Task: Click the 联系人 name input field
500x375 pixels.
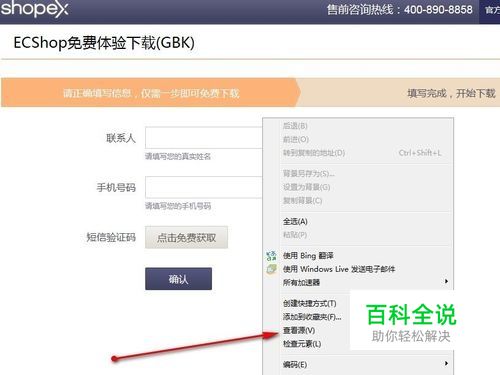Action: [204, 138]
